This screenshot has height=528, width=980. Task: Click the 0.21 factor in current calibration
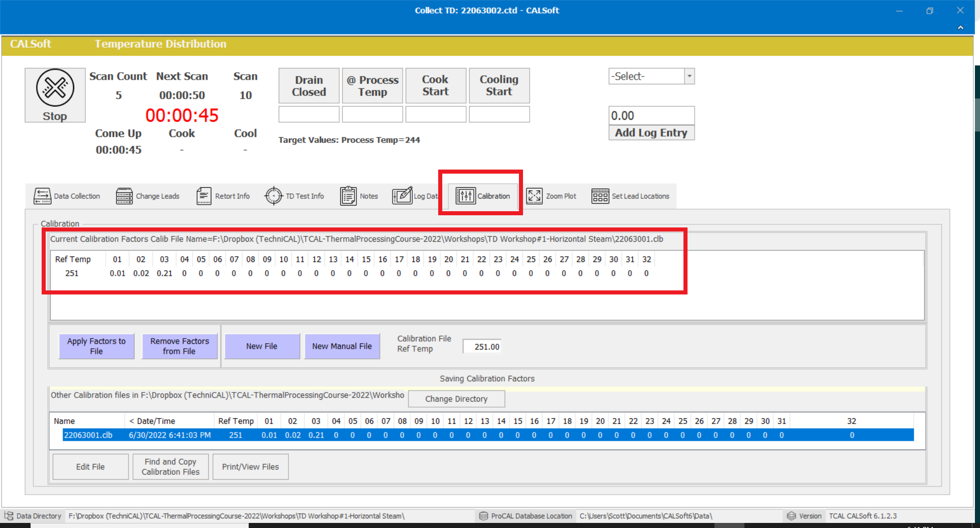pos(165,273)
